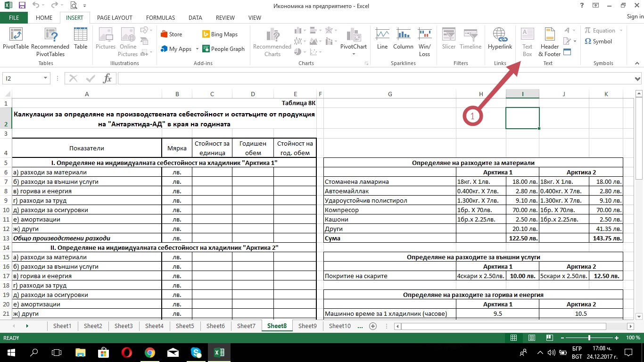Add a new sheet with plus button
The height and width of the screenshot is (362, 644).
point(373,326)
